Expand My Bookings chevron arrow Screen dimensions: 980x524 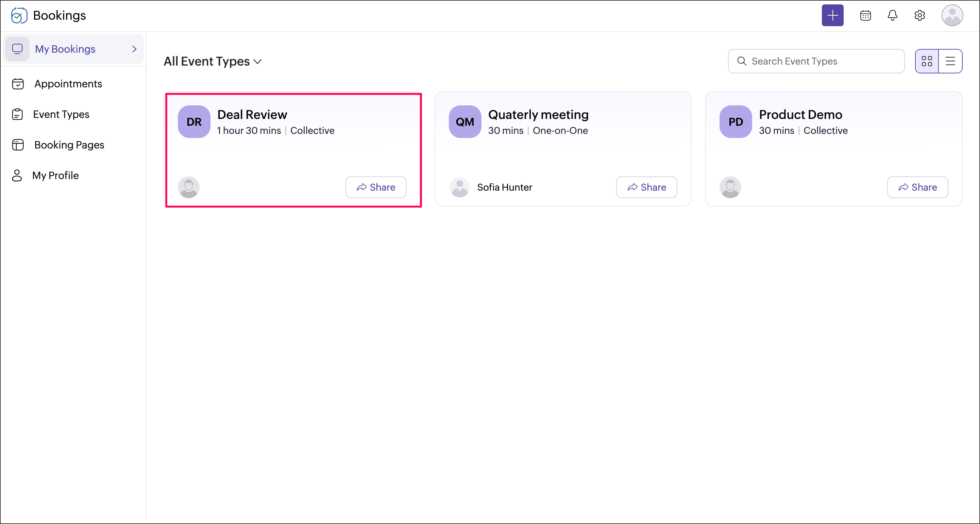[x=134, y=49]
